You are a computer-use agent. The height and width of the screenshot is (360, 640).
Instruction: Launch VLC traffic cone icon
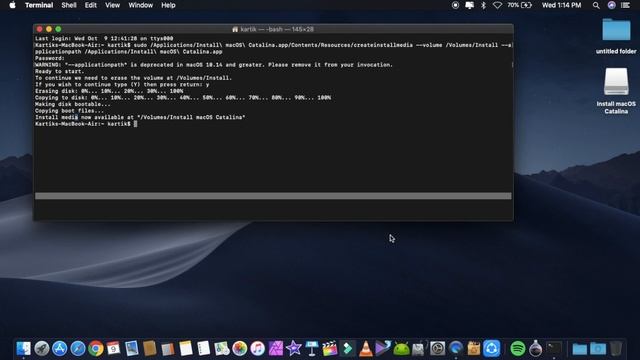(366, 349)
